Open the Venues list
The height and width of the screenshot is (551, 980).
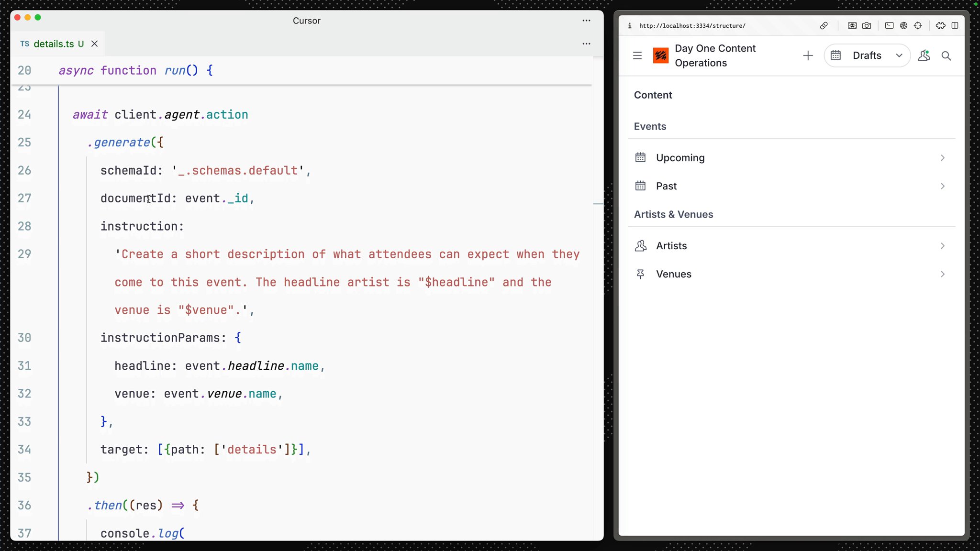[x=791, y=274]
